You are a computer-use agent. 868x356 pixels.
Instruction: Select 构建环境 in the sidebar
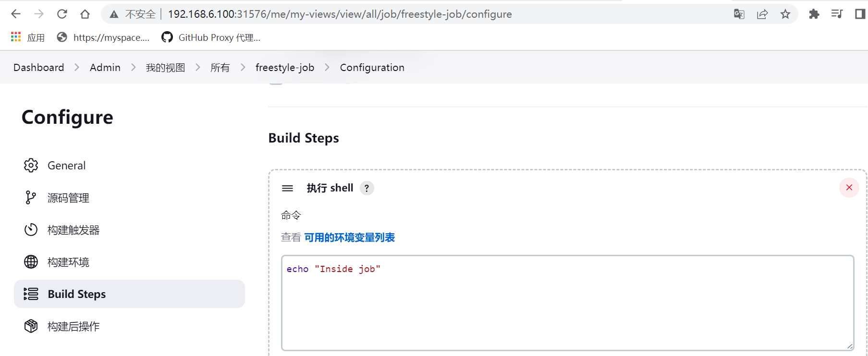pyautogui.click(x=129, y=262)
